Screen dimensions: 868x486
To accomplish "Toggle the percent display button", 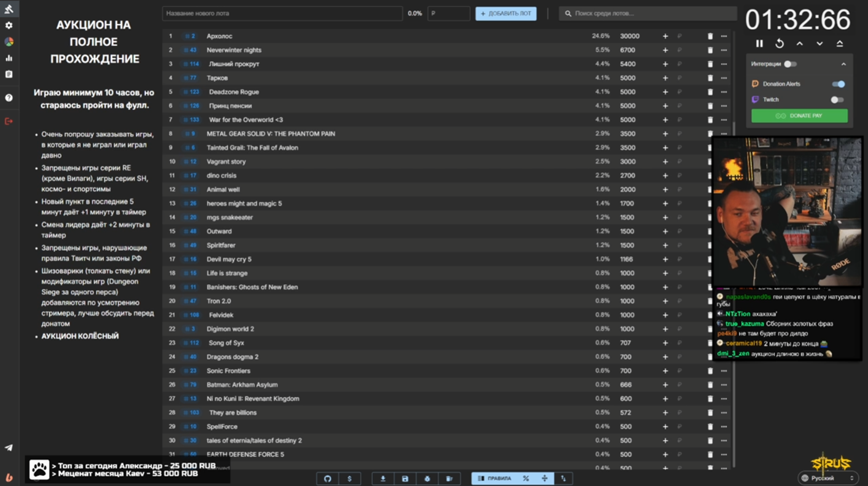I will pyautogui.click(x=526, y=478).
